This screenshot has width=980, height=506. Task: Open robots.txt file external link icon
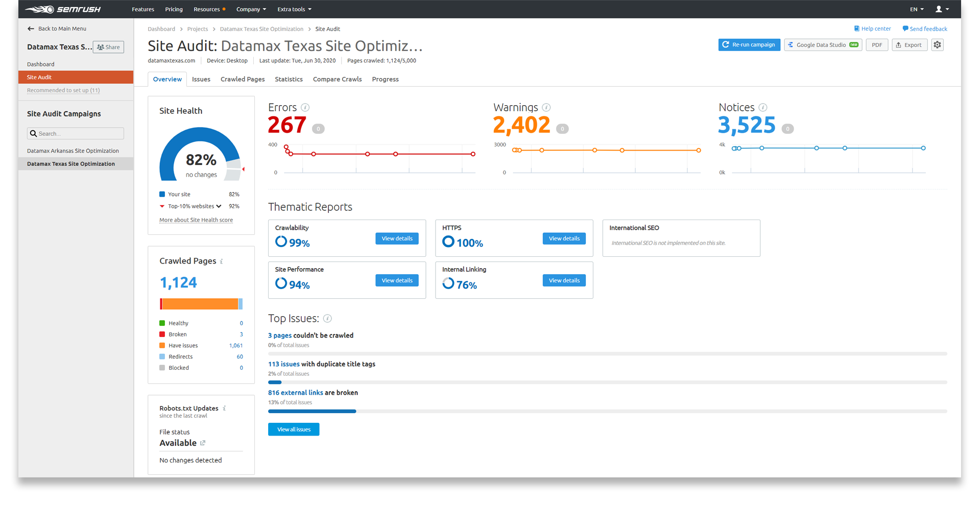(x=203, y=443)
